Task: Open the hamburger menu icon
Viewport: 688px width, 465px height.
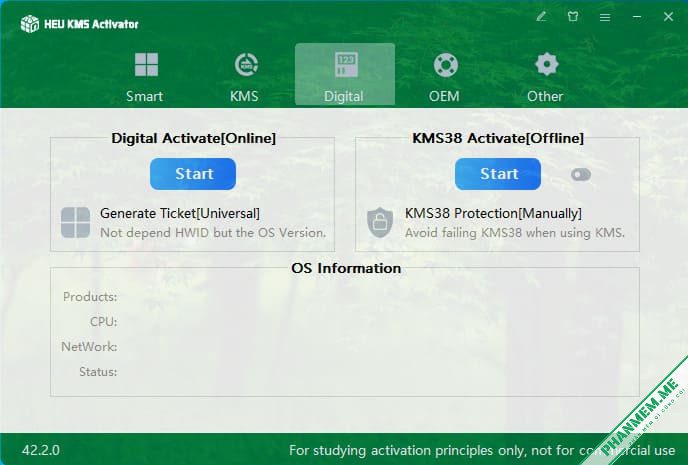Action: click(x=605, y=18)
